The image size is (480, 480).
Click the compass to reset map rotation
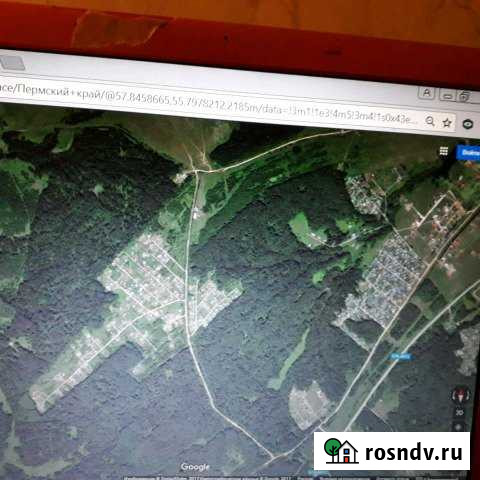coord(461,395)
